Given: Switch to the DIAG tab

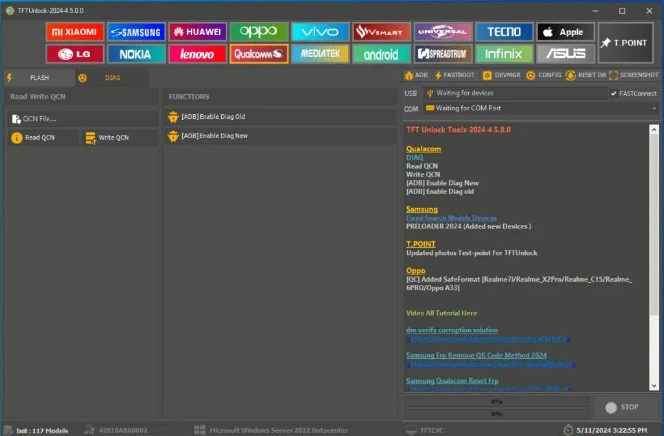Looking at the screenshot, I should point(112,78).
